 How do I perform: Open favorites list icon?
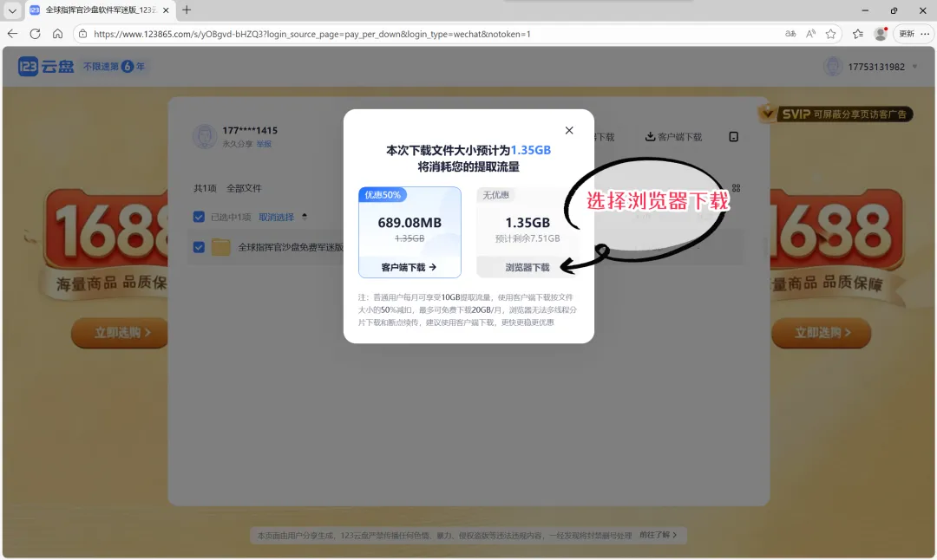[858, 34]
